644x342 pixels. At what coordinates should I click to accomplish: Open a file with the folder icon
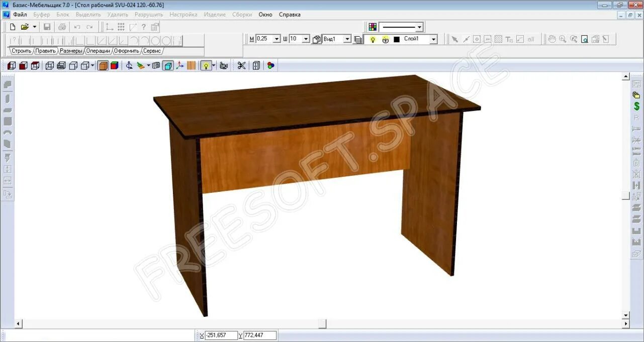25,27
